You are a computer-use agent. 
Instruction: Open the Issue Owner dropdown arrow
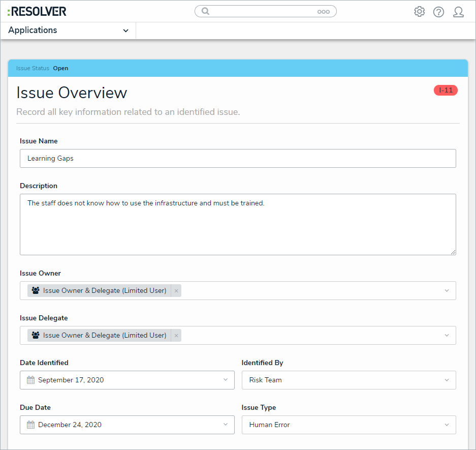pos(447,291)
